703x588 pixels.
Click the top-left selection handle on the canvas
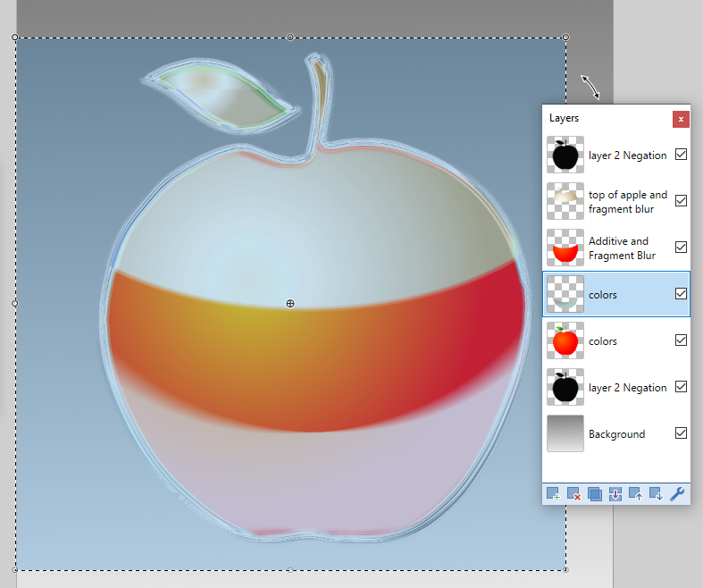click(x=15, y=38)
